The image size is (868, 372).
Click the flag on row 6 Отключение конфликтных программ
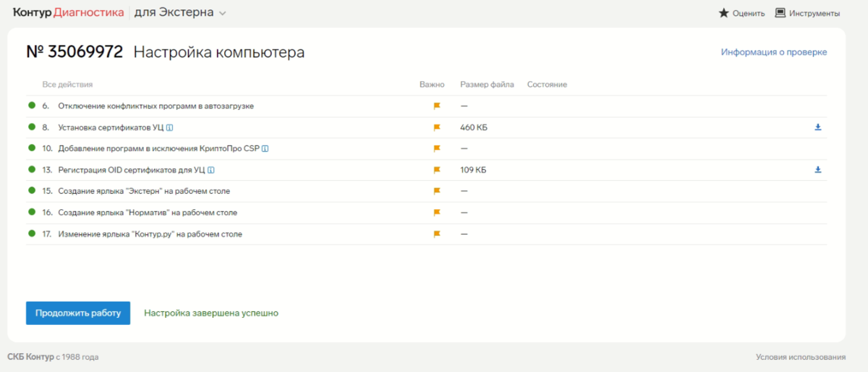point(436,106)
